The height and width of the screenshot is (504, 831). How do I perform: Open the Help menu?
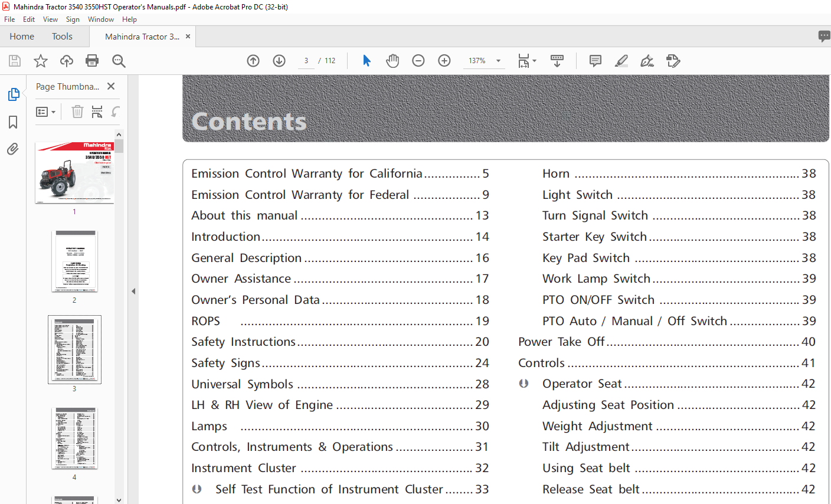[x=129, y=19]
